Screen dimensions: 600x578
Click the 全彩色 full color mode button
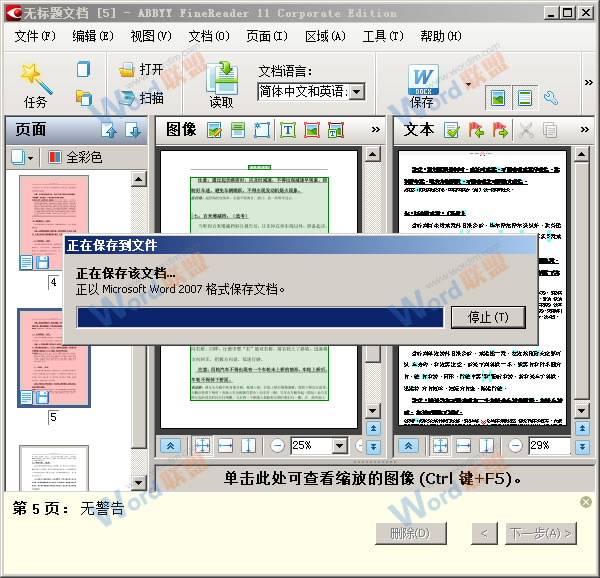pyautogui.click(x=75, y=157)
